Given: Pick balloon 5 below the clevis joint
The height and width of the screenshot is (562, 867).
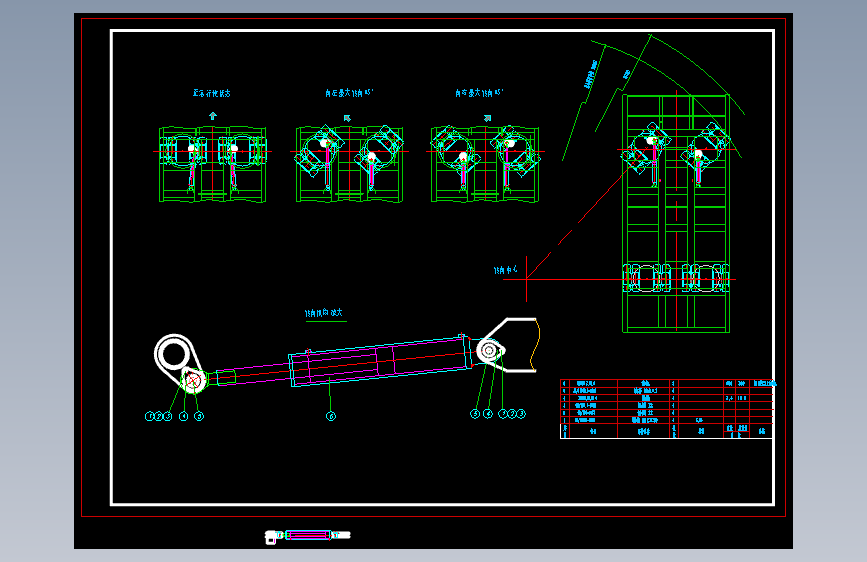Looking at the screenshot, I should [x=475, y=414].
